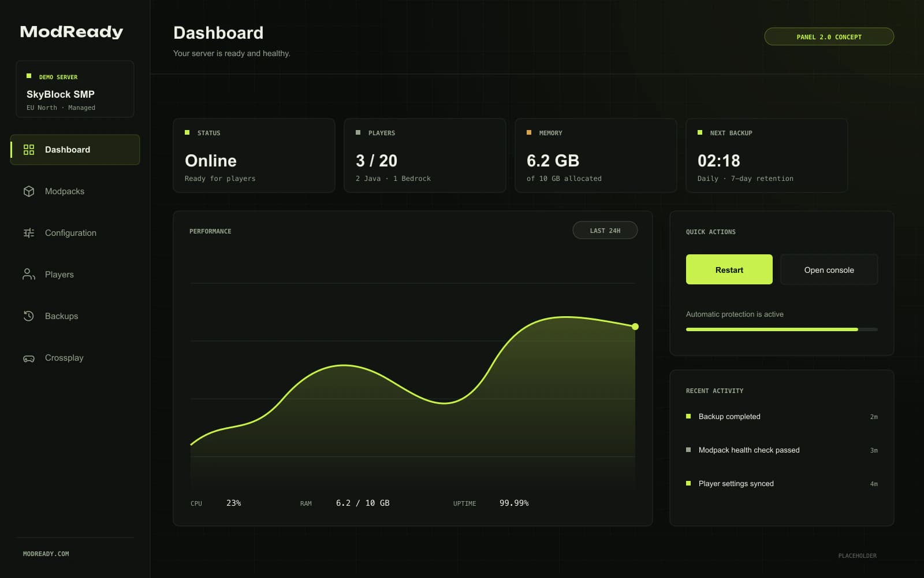924x578 pixels.
Task: Click the Modpacks cube icon
Action: pos(29,191)
